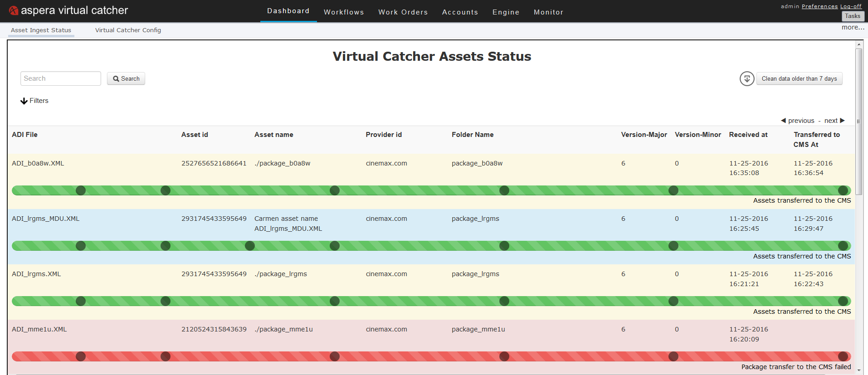
Task: Go to the Work Orders tab
Action: pos(403,12)
